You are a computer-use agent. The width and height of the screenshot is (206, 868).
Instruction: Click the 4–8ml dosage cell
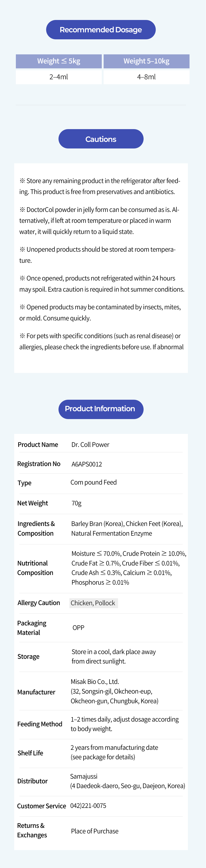[146, 77]
